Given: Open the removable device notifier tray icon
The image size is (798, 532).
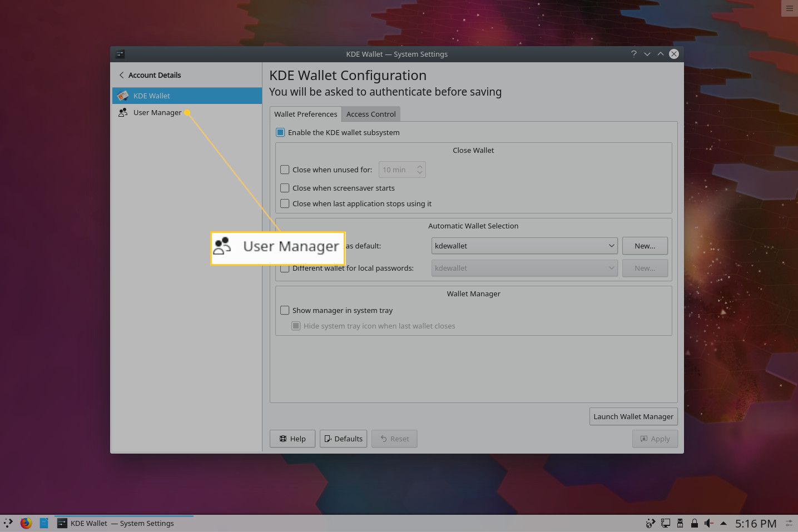Looking at the screenshot, I should pos(680,523).
